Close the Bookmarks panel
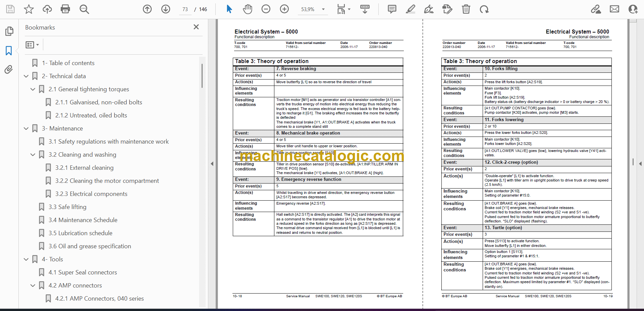644x311 pixels. click(x=196, y=27)
